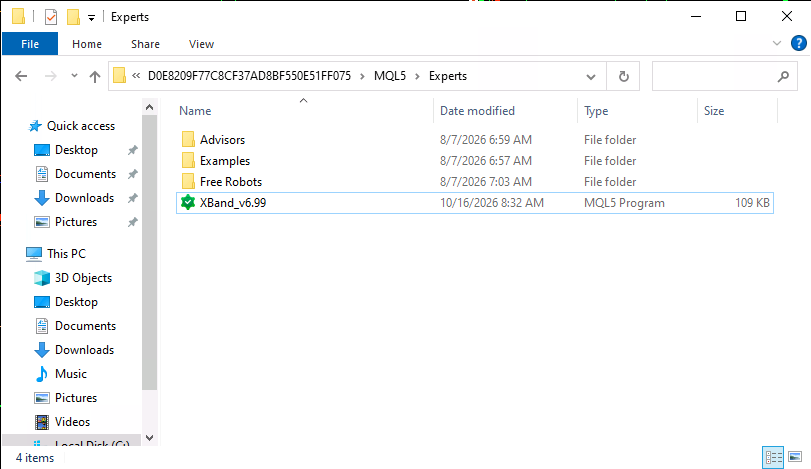Select the Examples folder icon
This screenshot has height=469, width=811.
click(188, 161)
